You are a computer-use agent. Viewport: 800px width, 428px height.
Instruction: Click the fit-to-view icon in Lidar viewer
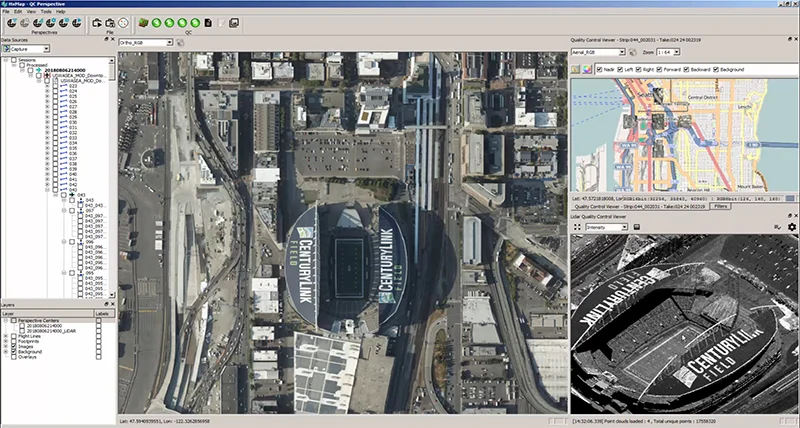point(578,227)
